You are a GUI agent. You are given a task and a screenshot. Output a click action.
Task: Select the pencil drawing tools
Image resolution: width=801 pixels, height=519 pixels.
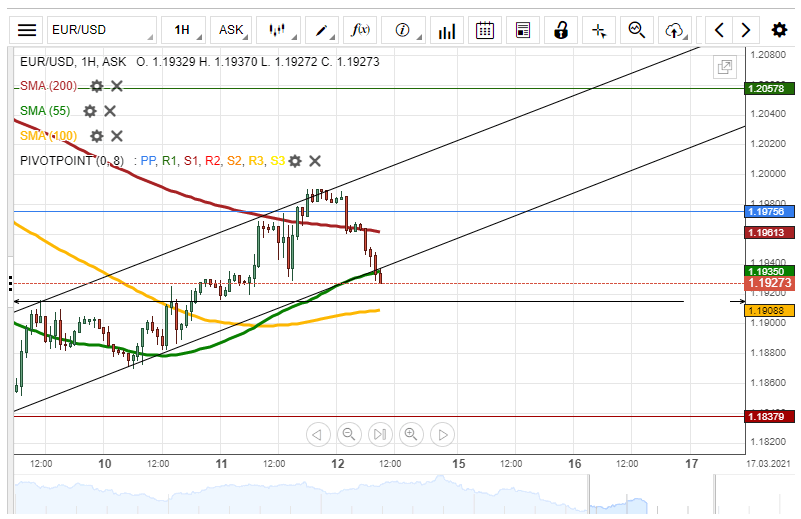(x=322, y=30)
